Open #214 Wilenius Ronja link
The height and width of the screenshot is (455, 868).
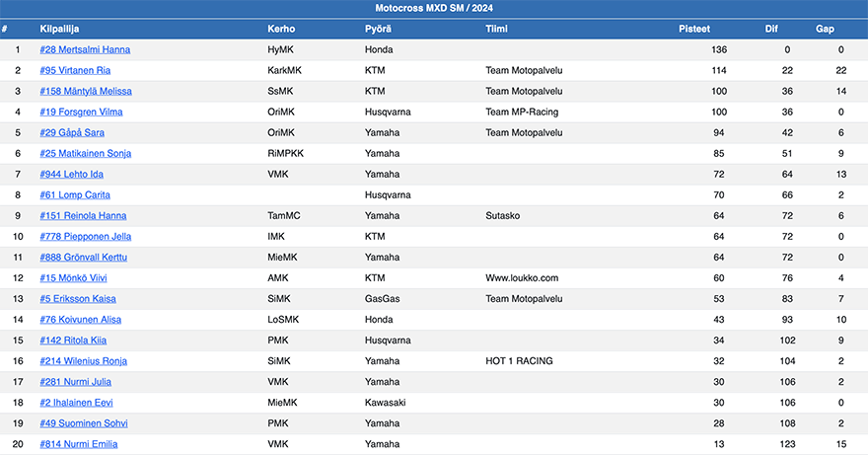[x=83, y=361]
